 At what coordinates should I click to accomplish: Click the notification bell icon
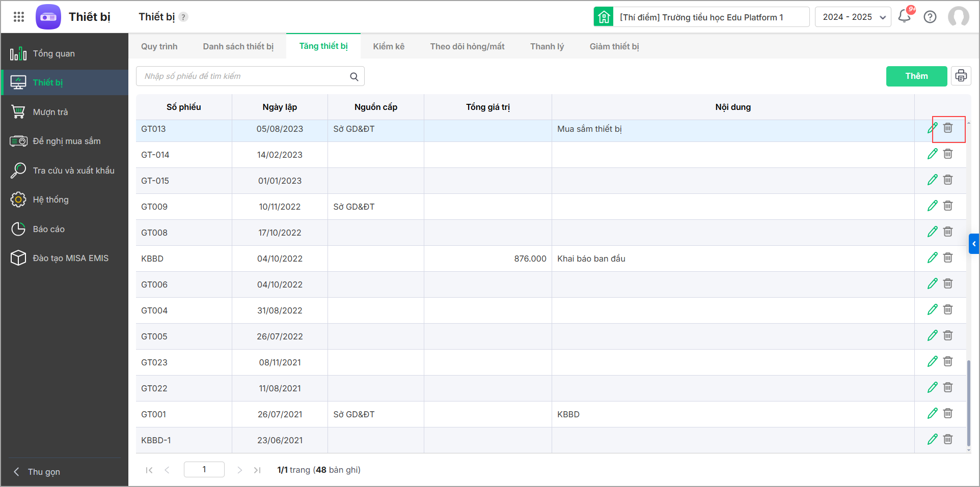pos(905,16)
